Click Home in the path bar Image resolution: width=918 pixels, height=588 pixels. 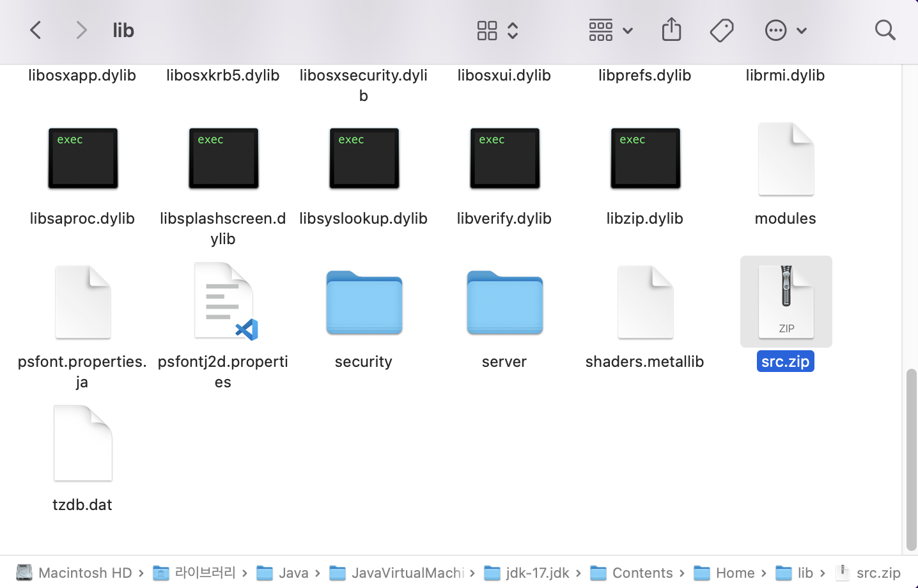(724, 573)
